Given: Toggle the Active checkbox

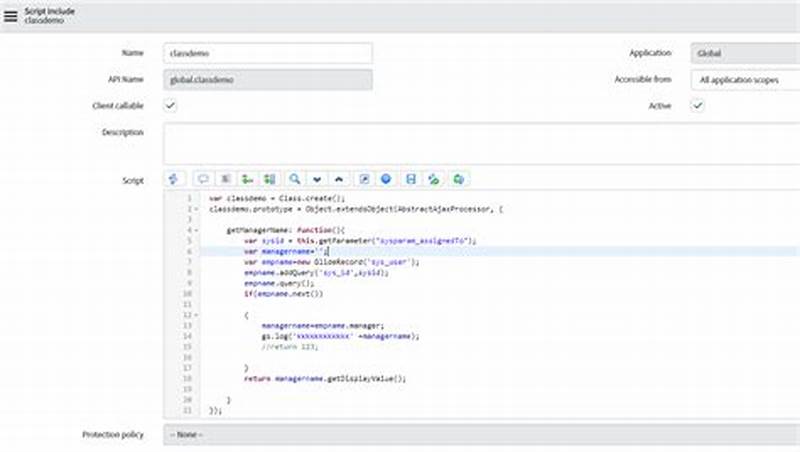Looking at the screenshot, I should tap(697, 106).
